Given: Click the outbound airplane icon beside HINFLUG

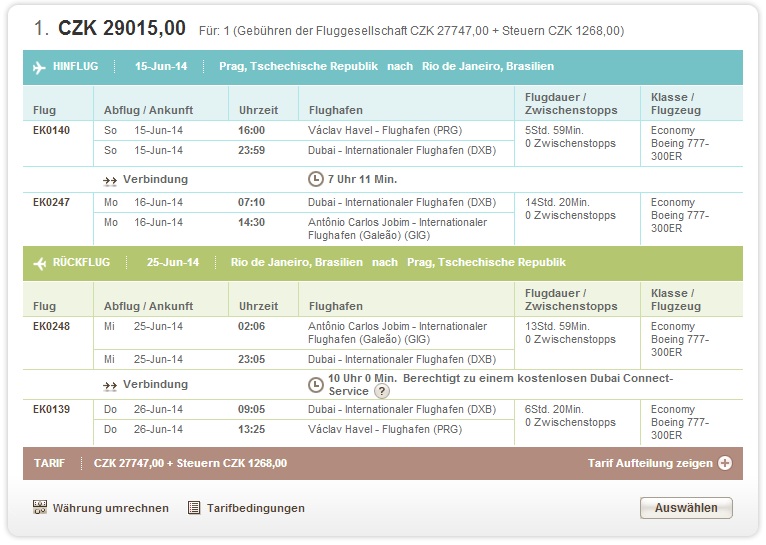Looking at the screenshot, I should pyautogui.click(x=39, y=67).
